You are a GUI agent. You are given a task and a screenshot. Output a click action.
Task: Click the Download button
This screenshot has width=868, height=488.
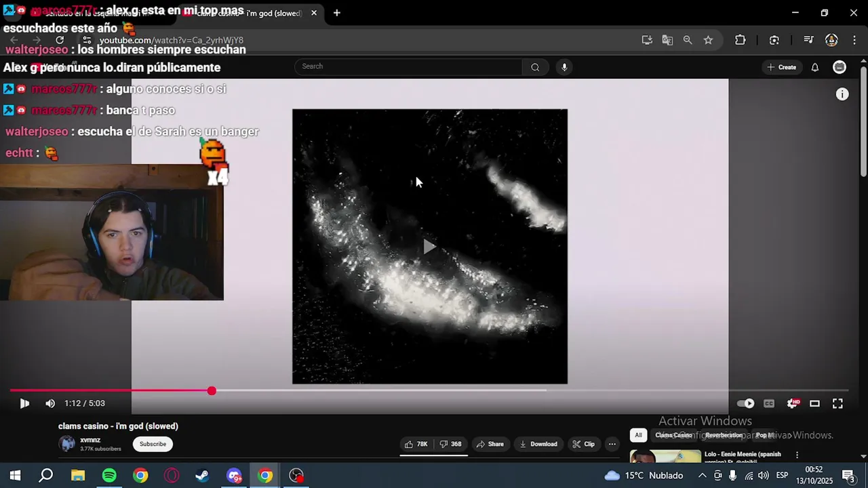pos(538,444)
